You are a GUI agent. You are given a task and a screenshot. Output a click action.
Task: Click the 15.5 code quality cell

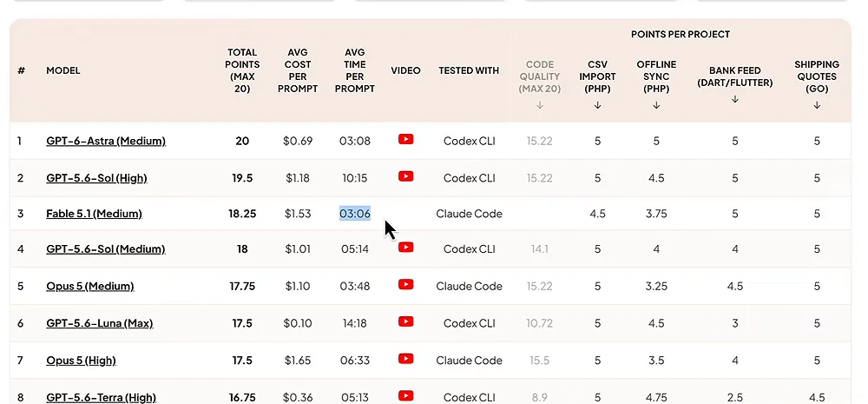[540, 361]
